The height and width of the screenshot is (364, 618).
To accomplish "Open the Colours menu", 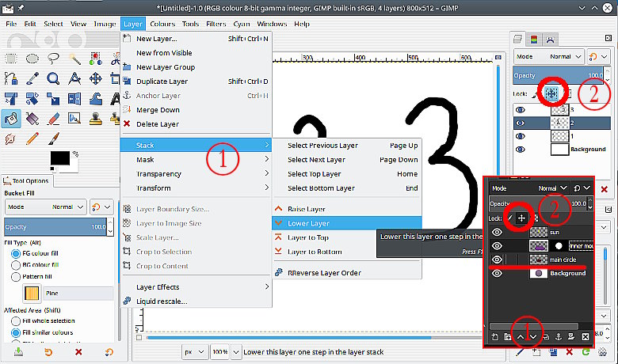I will [x=162, y=24].
